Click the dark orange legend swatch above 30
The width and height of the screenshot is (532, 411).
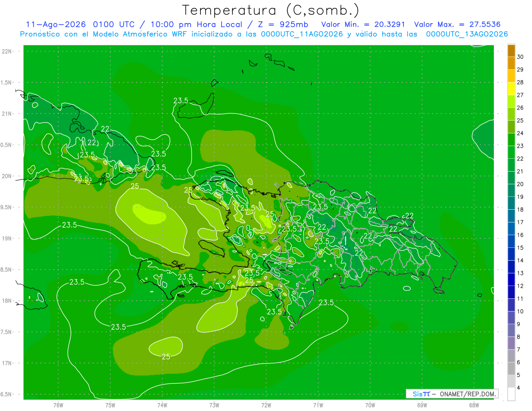point(511,51)
